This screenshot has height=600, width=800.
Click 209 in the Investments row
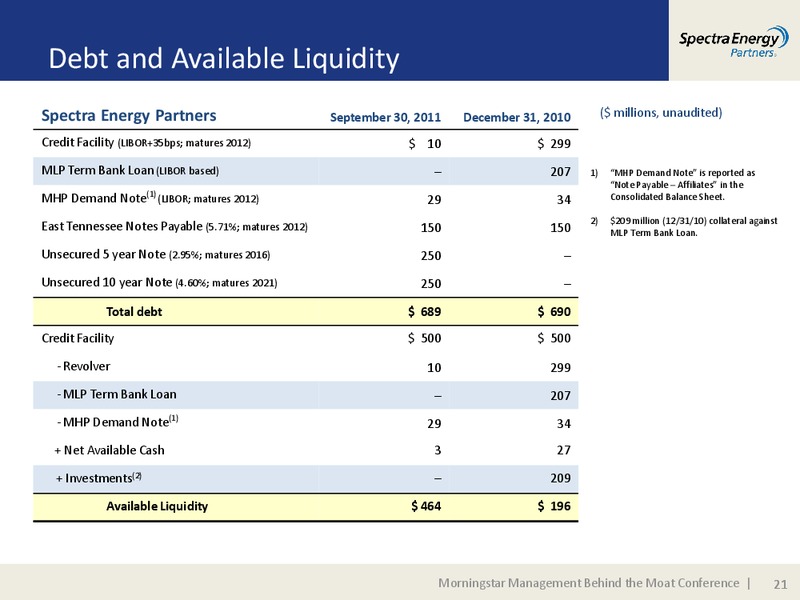click(560, 479)
